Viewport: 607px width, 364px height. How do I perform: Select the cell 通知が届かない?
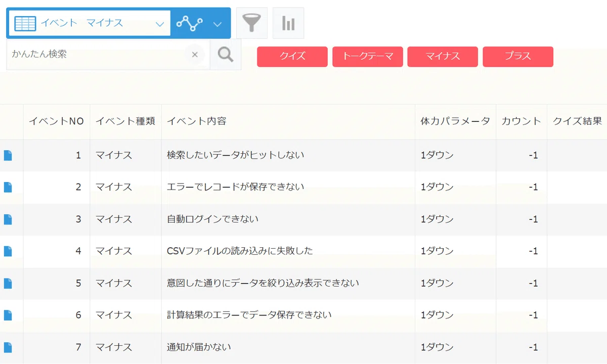[288, 347]
